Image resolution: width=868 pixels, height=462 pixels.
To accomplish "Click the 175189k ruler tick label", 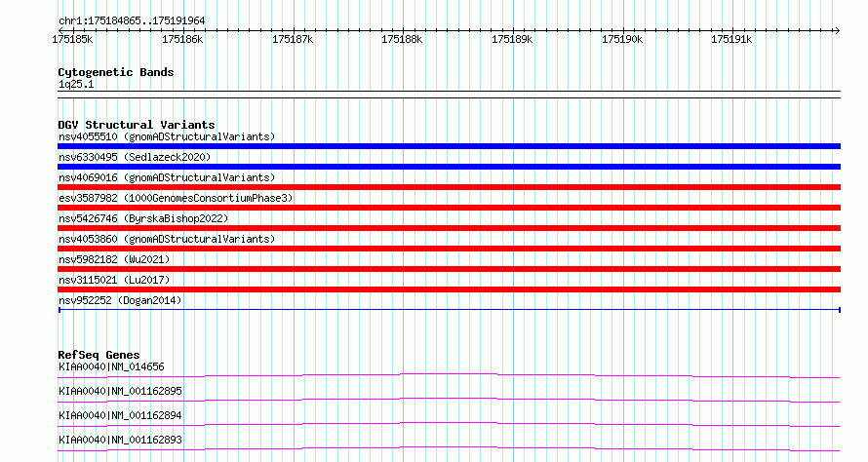I will [x=512, y=39].
